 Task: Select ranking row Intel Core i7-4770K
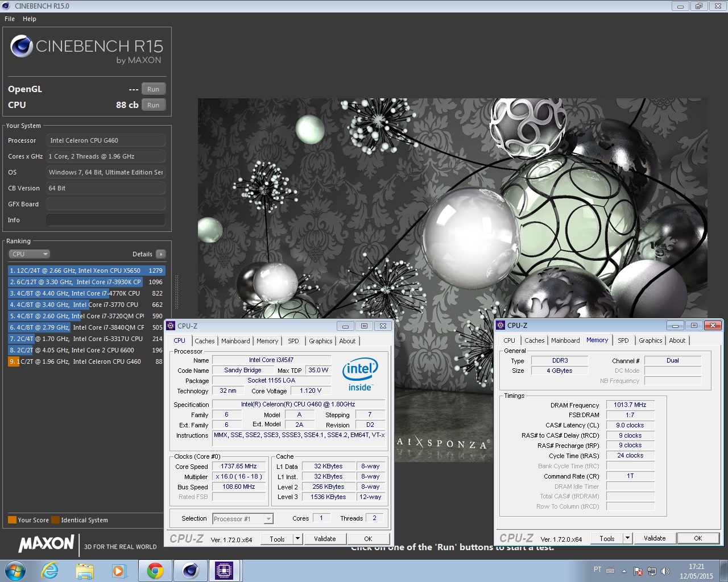coord(86,293)
